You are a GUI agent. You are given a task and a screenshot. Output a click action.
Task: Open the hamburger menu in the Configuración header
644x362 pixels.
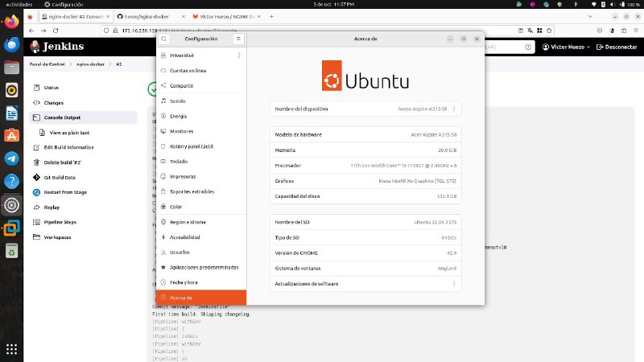238,39
